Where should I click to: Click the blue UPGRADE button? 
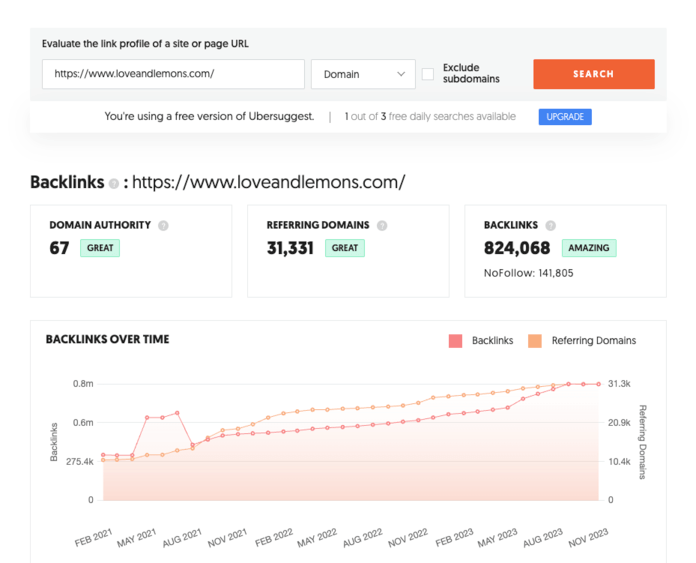[565, 117]
